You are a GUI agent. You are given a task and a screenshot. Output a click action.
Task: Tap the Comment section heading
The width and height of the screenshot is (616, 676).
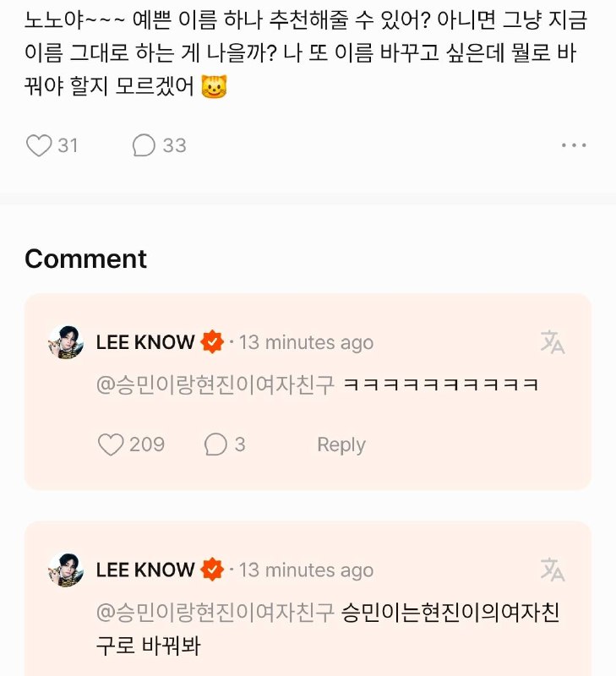point(86,259)
